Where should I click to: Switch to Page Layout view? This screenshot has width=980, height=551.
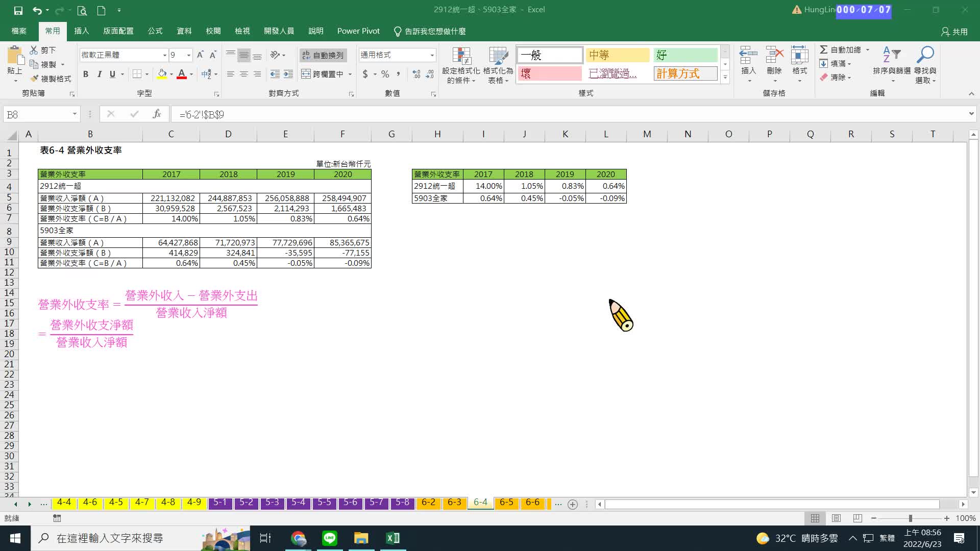coord(836,518)
